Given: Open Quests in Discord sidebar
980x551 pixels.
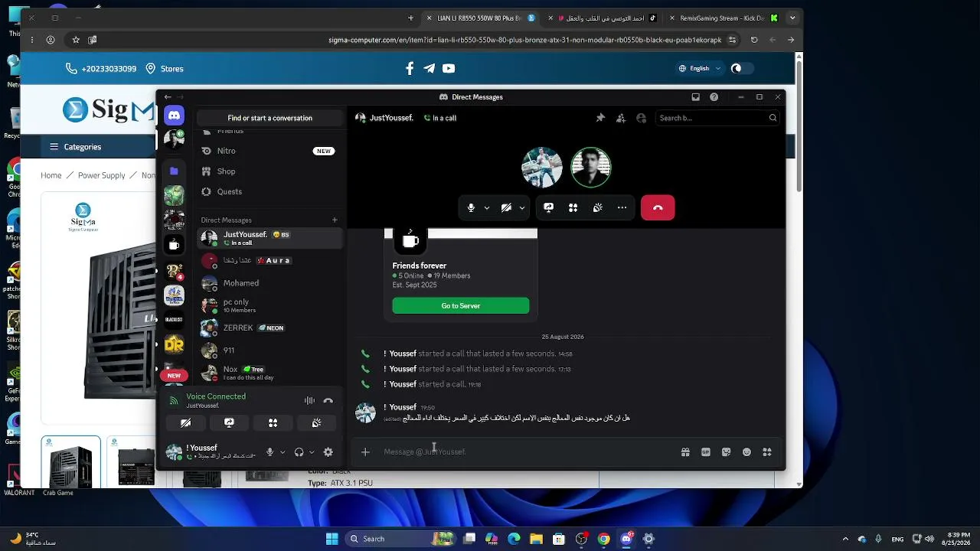Looking at the screenshot, I should click(x=268, y=191).
